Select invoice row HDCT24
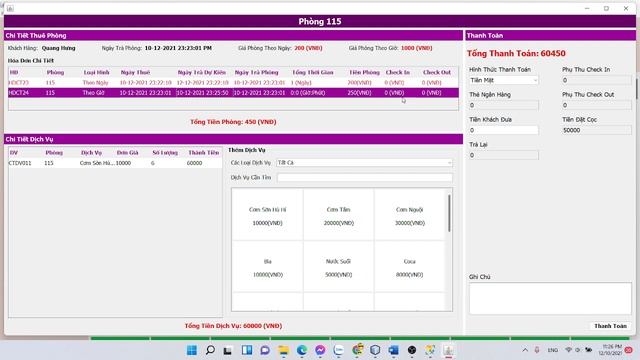 [233, 93]
